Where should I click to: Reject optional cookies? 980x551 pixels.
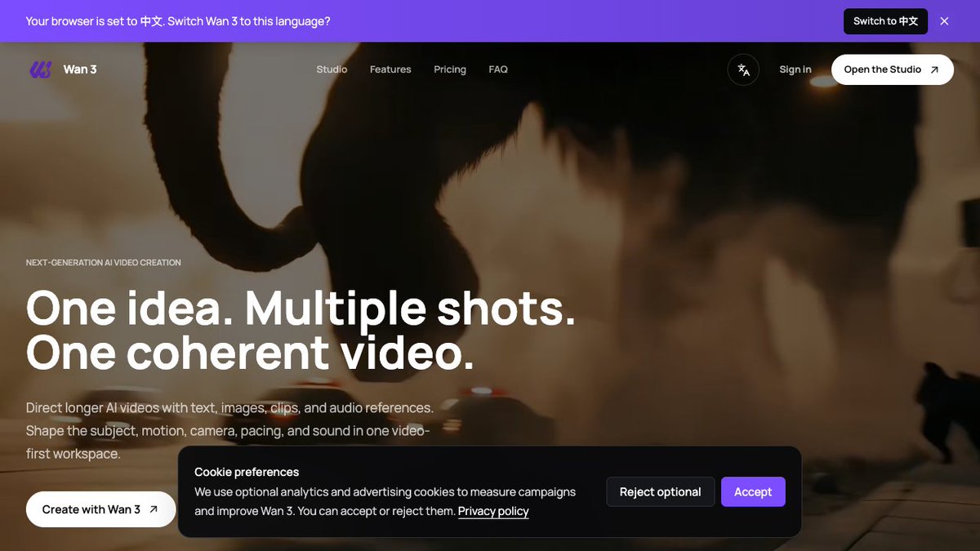[660, 492]
